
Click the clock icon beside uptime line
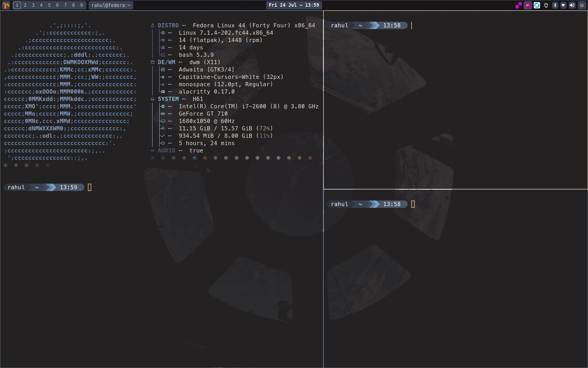[163, 143]
